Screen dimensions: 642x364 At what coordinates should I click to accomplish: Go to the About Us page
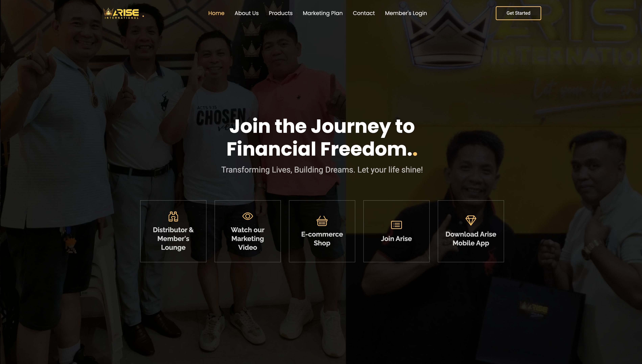tap(247, 13)
